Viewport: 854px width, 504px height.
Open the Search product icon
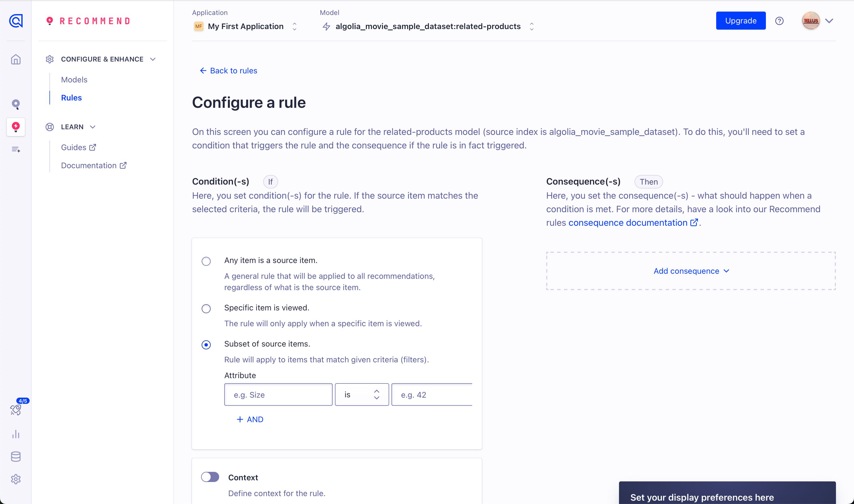pos(16,104)
